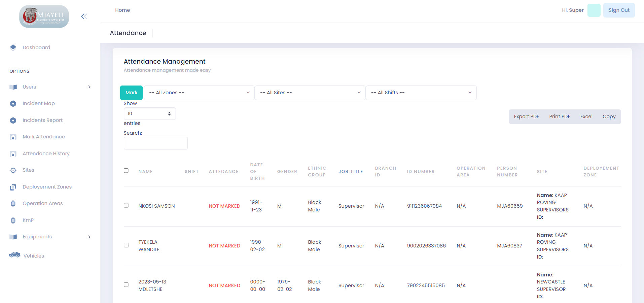Screen dimensions: 644x303
Task: Collapse the sidebar with double-chevron icon
Action: tap(84, 16)
